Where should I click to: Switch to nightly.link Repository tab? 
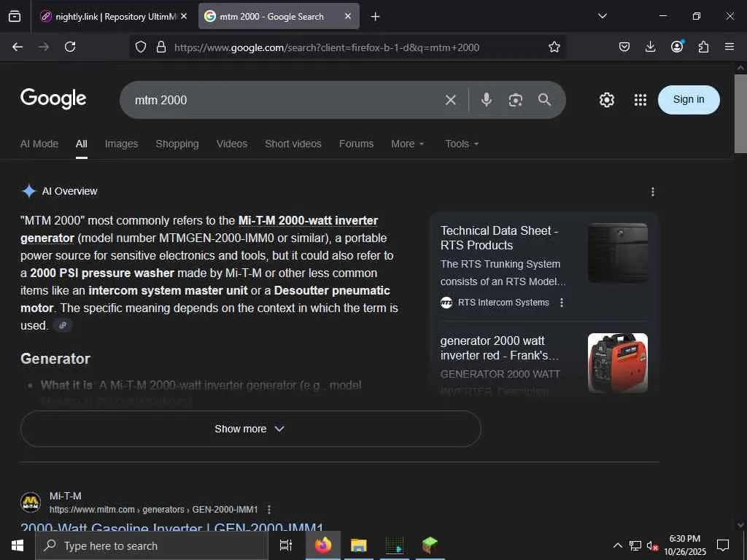(x=115, y=16)
